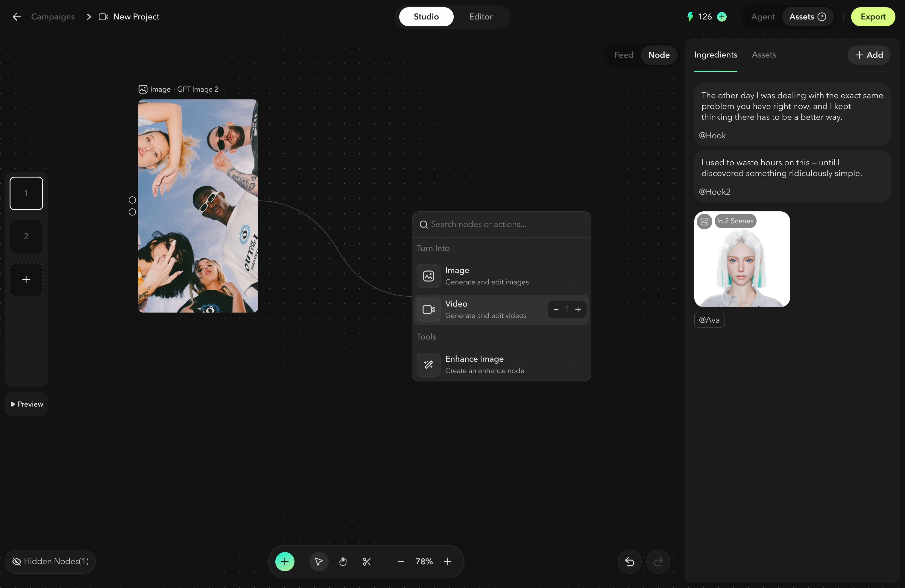Click Add in Ingredients panel
This screenshot has height=588, width=905.
[869, 55]
